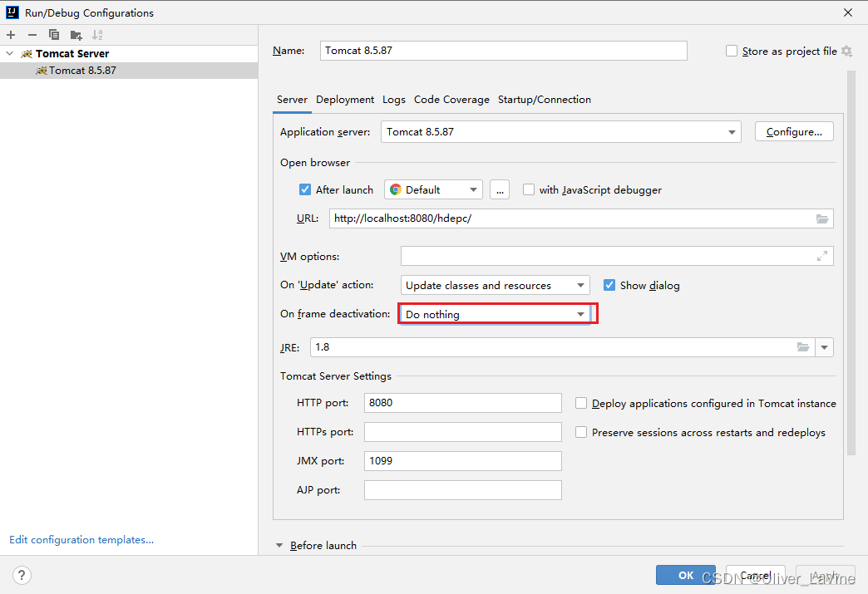
Task: Switch to the Server tab
Action: [292, 100]
